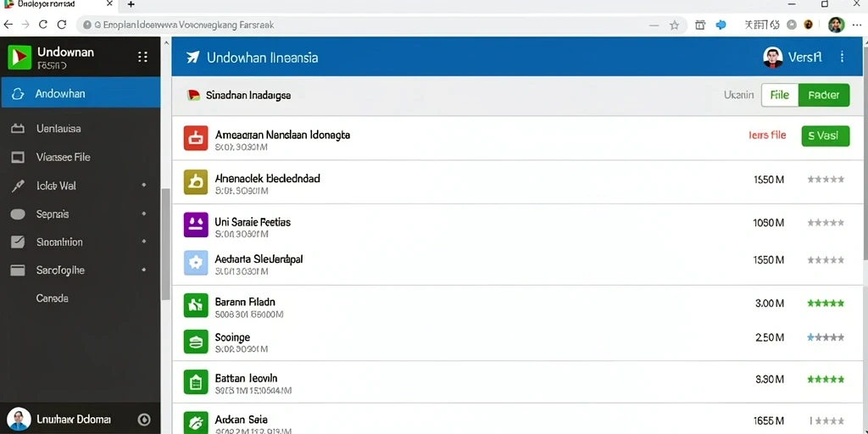Click the Viansee File monitor icon

click(x=18, y=158)
